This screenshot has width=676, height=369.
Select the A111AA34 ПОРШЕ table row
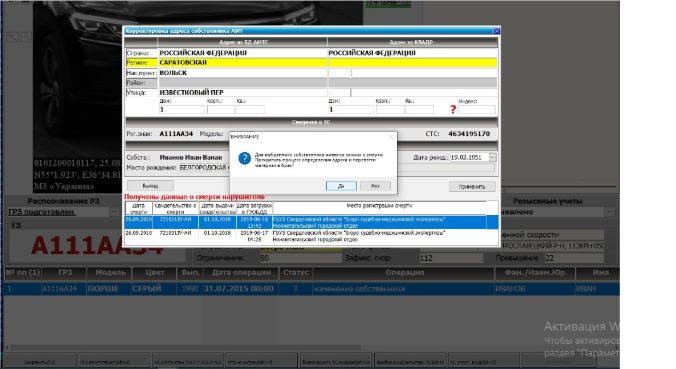tap(311, 289)
